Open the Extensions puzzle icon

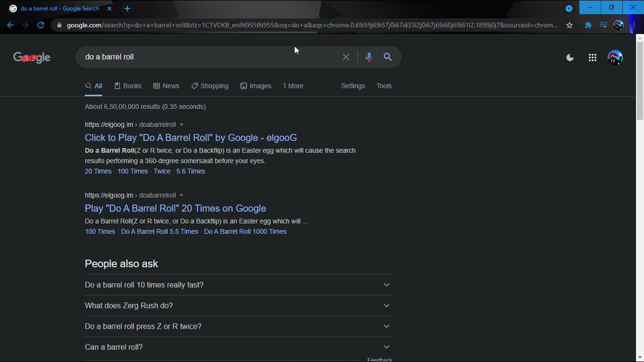click(x=588, y=25)
